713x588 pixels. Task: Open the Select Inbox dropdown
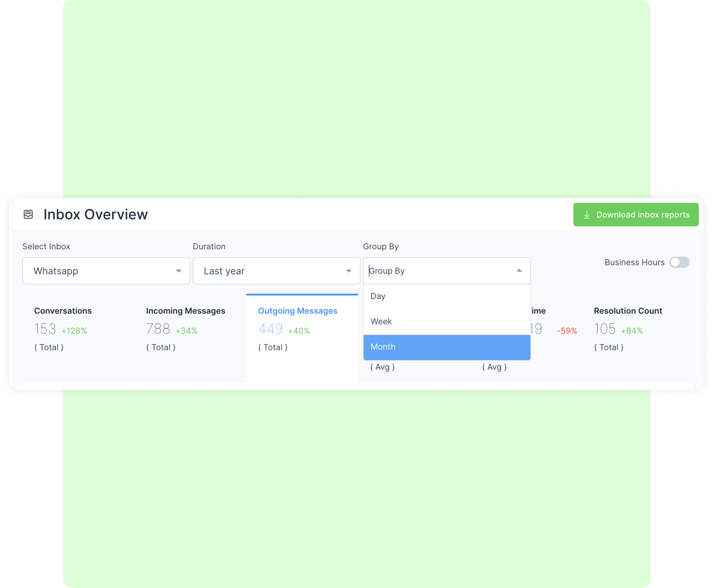(x=105, y=271)
